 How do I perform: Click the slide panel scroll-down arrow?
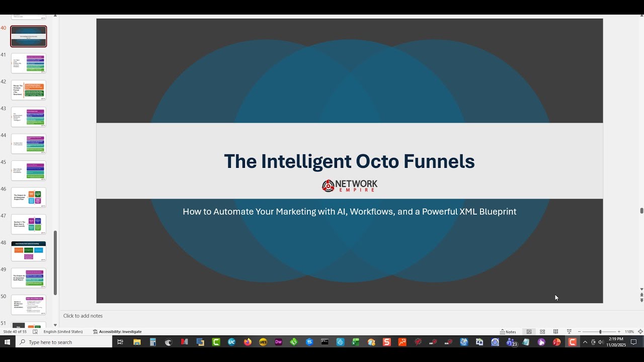tap(55, 325)
